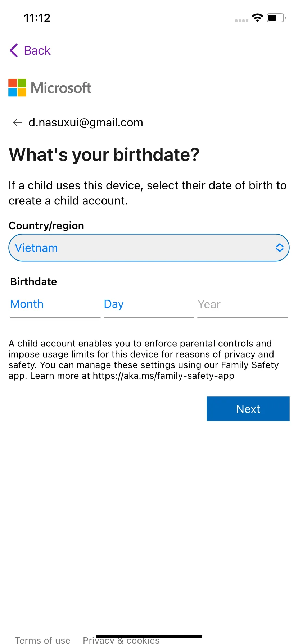This screenshot has width=298, height=644.
Task: Open the Terms of use link
Action: click(x=42, y=640)
